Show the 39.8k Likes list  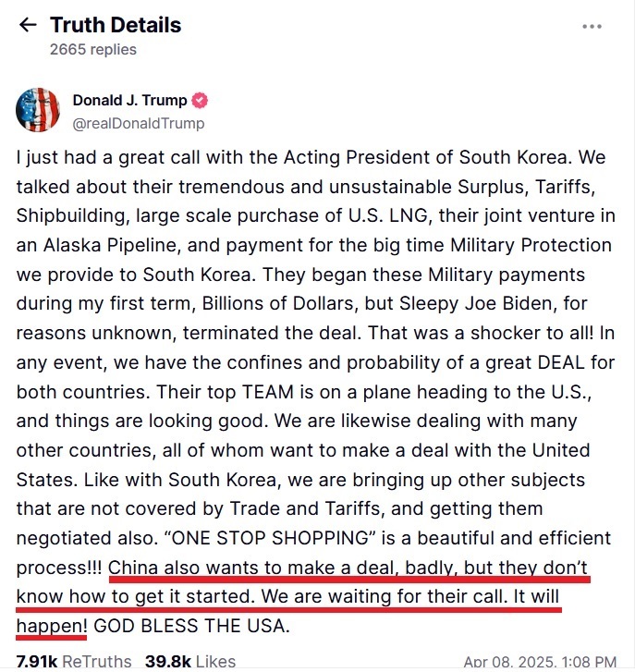pos(190,661)
